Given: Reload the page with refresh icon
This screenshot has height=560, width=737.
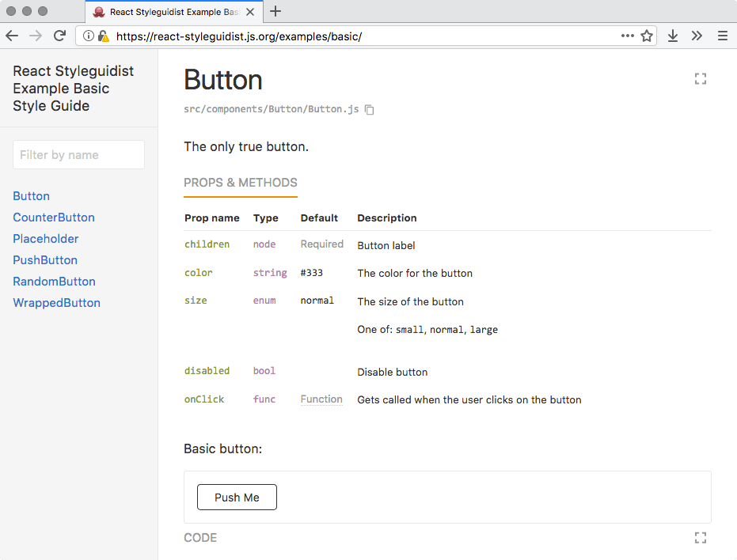Looking at the screenshot, I should (59, 36).
